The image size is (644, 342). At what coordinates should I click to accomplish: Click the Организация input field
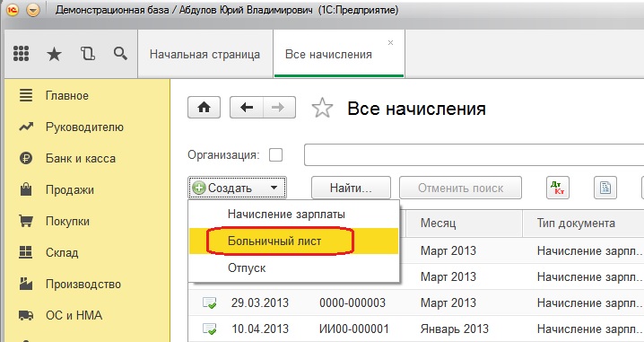(474, 155)
